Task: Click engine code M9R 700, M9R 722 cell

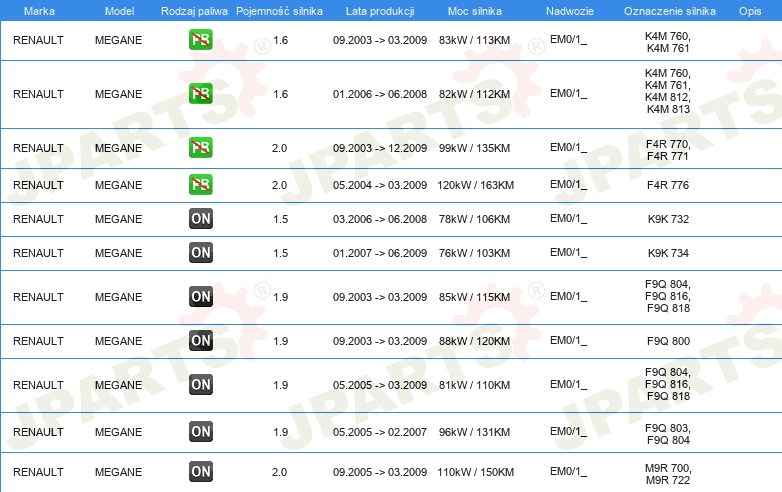Action: click(668, 474)
